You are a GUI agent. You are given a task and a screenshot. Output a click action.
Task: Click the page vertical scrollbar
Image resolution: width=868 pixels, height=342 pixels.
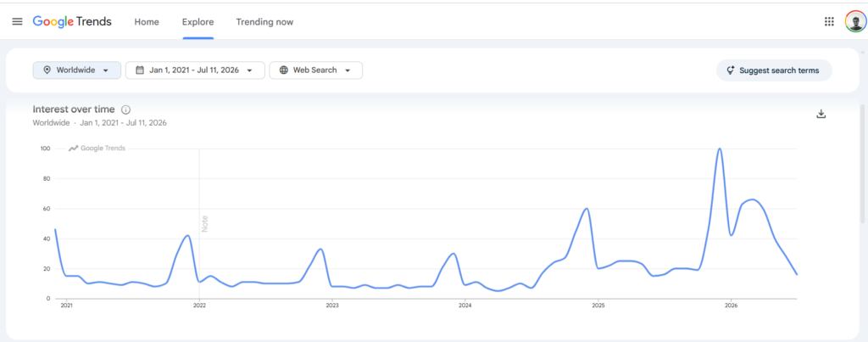pyautogui.click(x=862, y=164)
